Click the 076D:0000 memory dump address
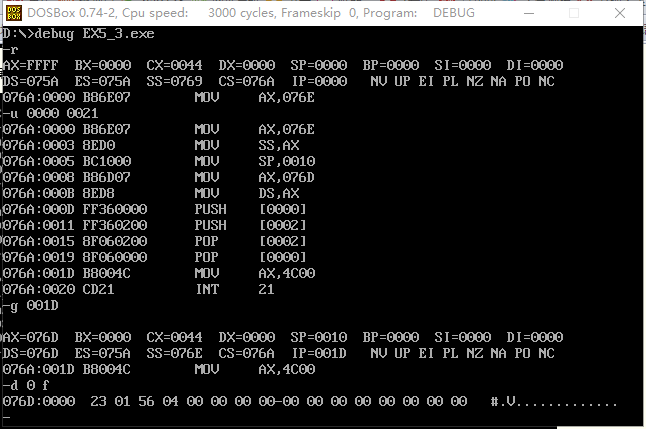646x429 pixels. click(39, 401)
